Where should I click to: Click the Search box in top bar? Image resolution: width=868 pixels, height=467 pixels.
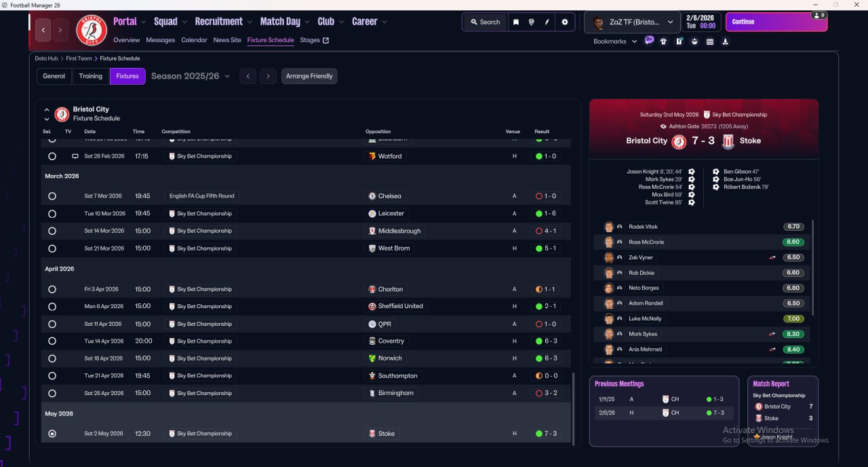click(x=484, y=22)
